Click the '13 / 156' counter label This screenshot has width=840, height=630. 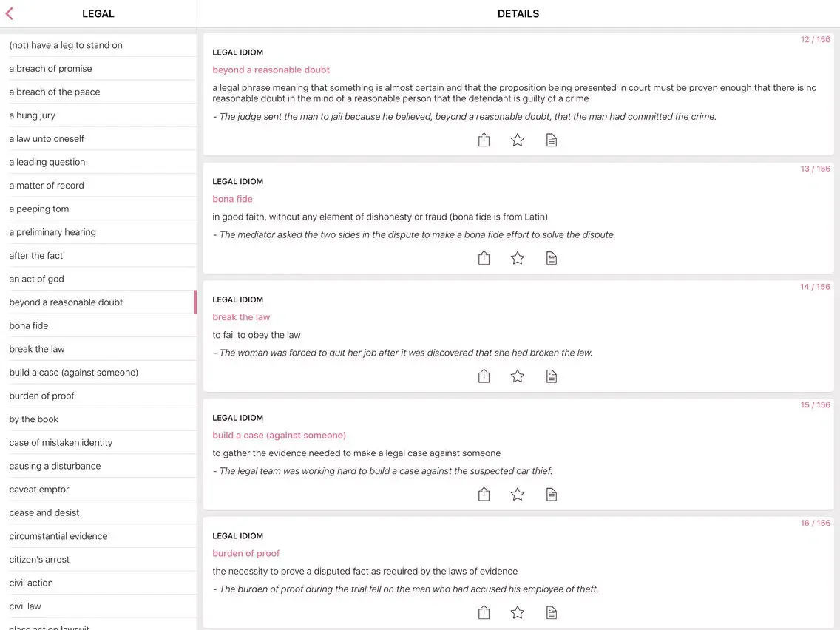(x=815, y=169)
